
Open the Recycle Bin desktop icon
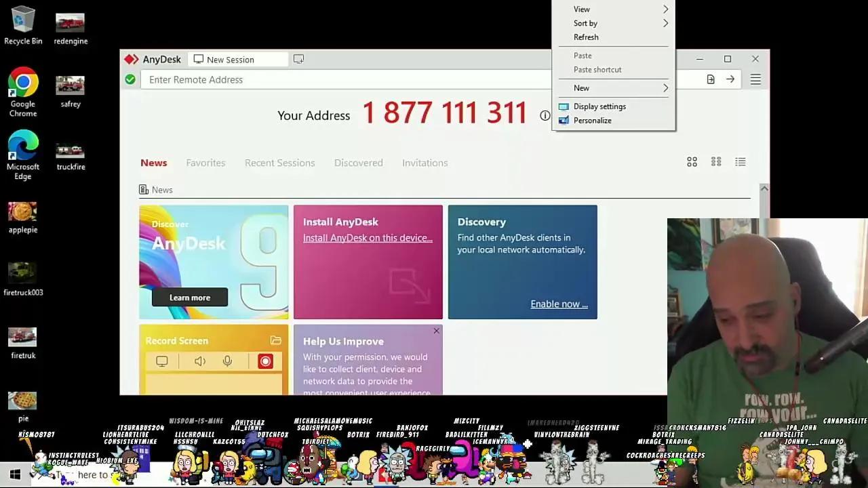[23, 26]
